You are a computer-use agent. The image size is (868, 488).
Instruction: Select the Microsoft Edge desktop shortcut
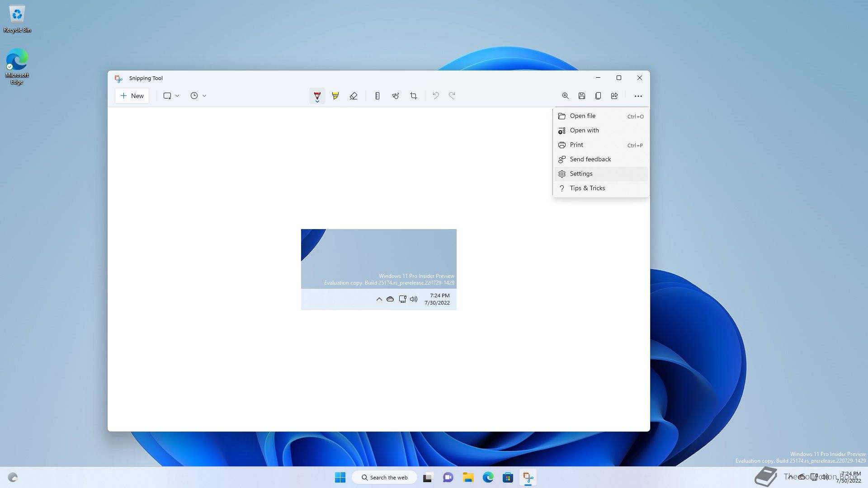17,66
